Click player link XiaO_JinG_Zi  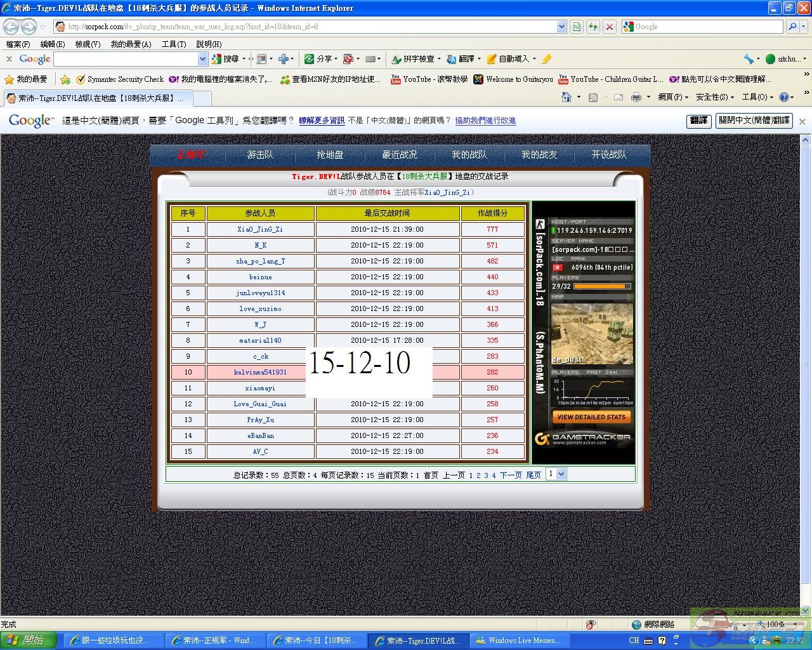pos(260,229)
